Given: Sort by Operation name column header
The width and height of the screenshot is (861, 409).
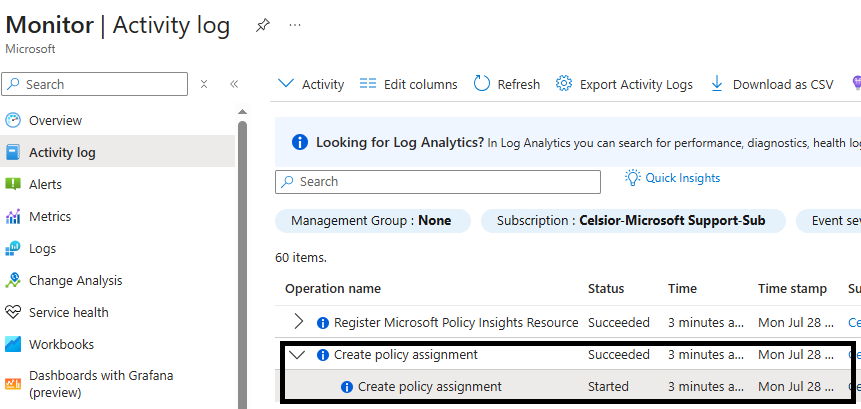Looking at the screenshot, I should (x=333, y=289).
